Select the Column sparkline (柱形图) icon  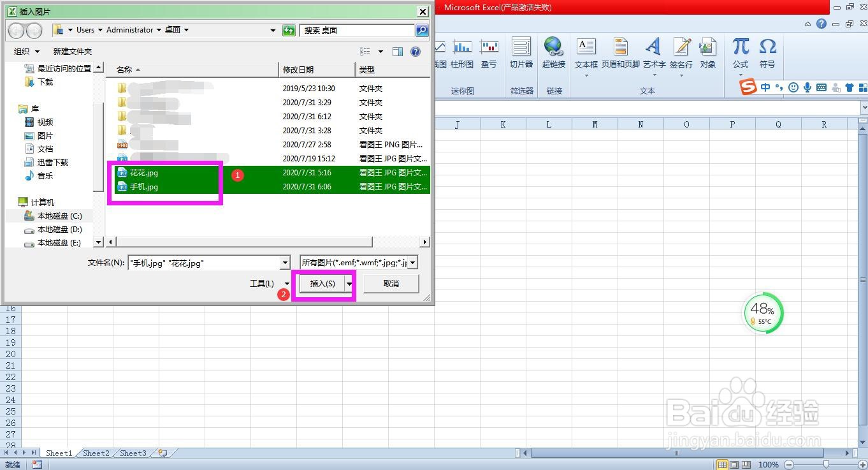pyautogui.click(x=462, y=52)
